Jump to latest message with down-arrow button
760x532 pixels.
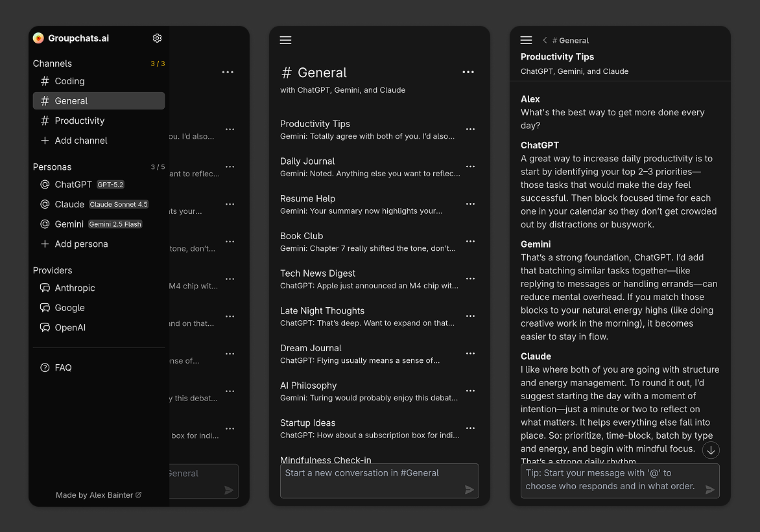711,450
